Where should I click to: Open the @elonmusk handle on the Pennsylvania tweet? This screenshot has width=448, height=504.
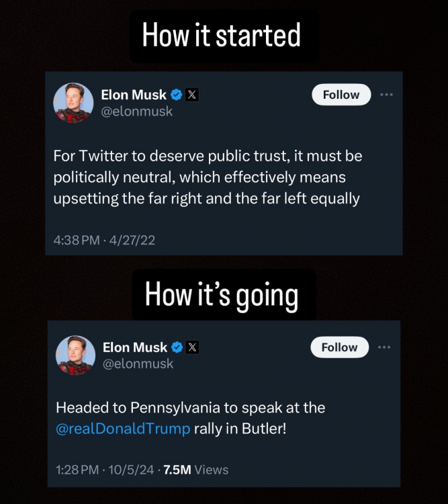(x=138, y=364)
